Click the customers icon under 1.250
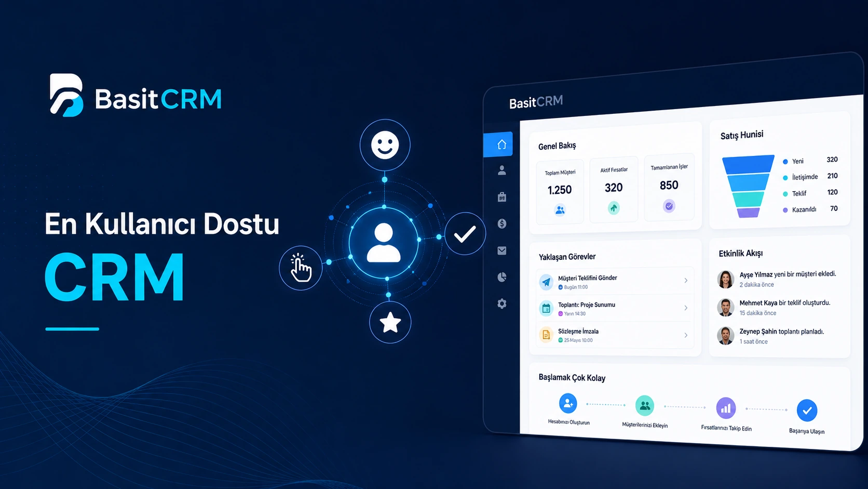Viewport: 868px width, 489px height. point(560,210)
